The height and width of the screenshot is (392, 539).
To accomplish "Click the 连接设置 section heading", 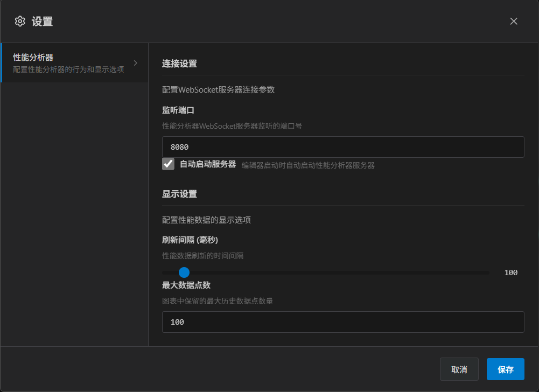I will point(179,64).
